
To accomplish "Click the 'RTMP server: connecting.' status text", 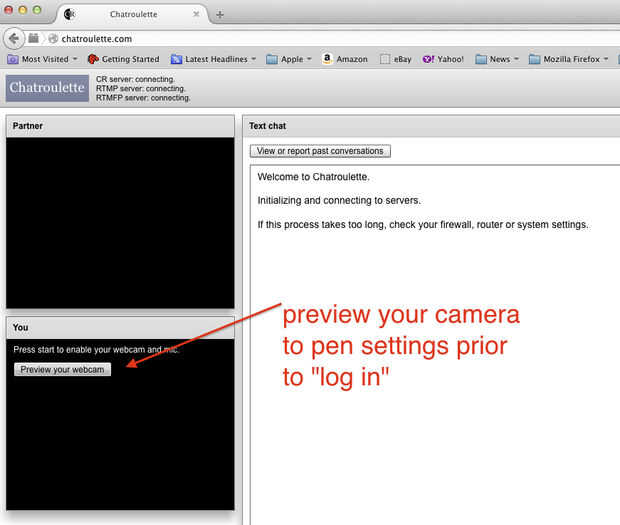I will point(140,88).
